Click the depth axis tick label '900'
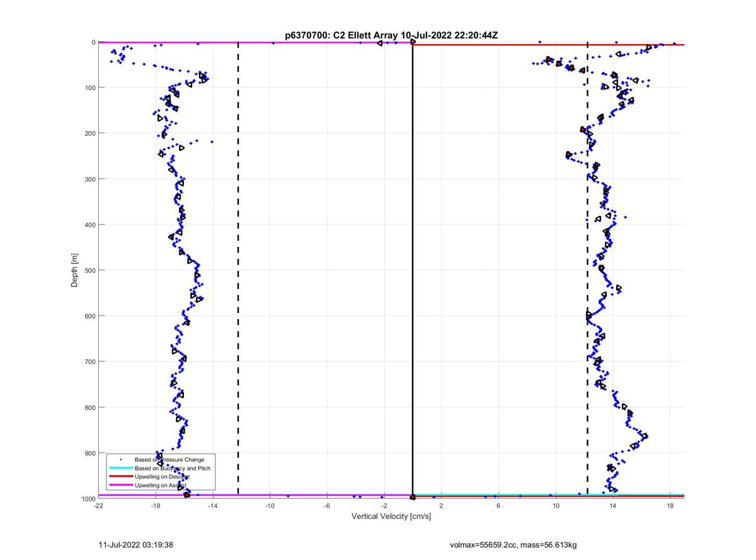Image resolution: width=756 pixels, height=560 pixels. tap(89, 453)
